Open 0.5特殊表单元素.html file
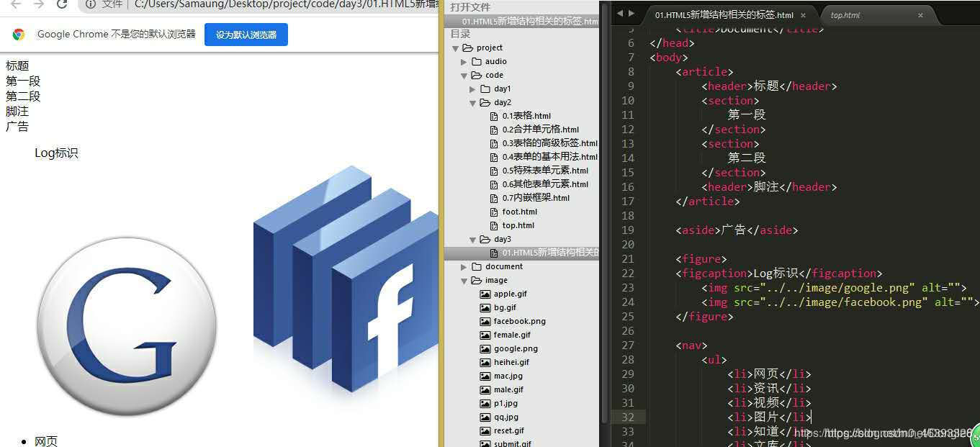The width and height of the screenshot is (980, 447). pyautogui.click(x=545, y=171)
